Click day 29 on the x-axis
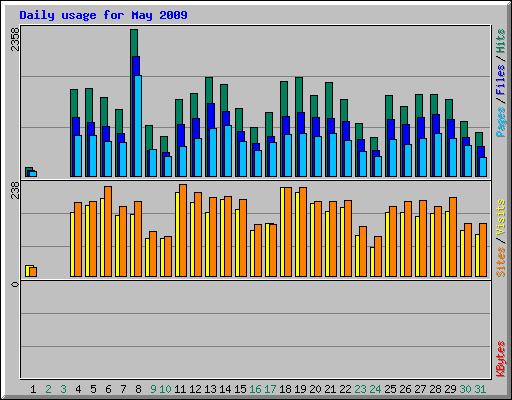This screenshot has width=512, height=400. (450, 389)
